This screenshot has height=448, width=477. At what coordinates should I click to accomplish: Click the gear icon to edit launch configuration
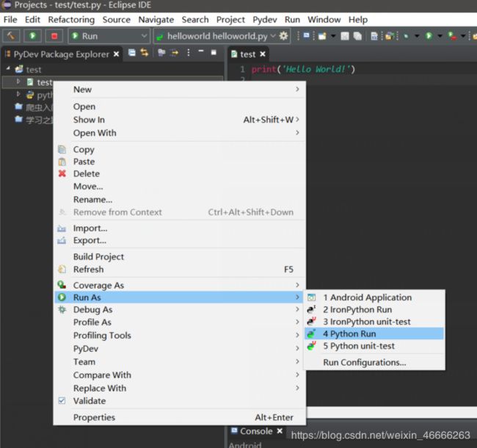(283, 36)
